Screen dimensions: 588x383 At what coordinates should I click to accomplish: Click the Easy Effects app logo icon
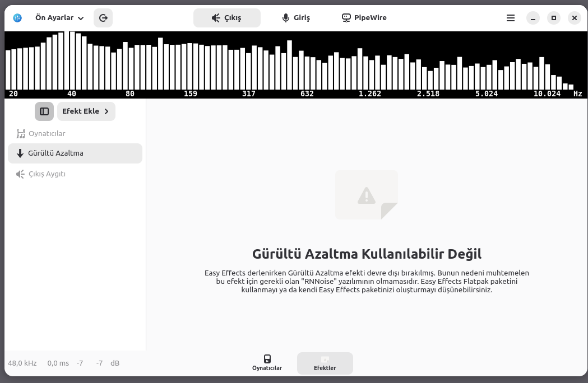tap(17, 18)
